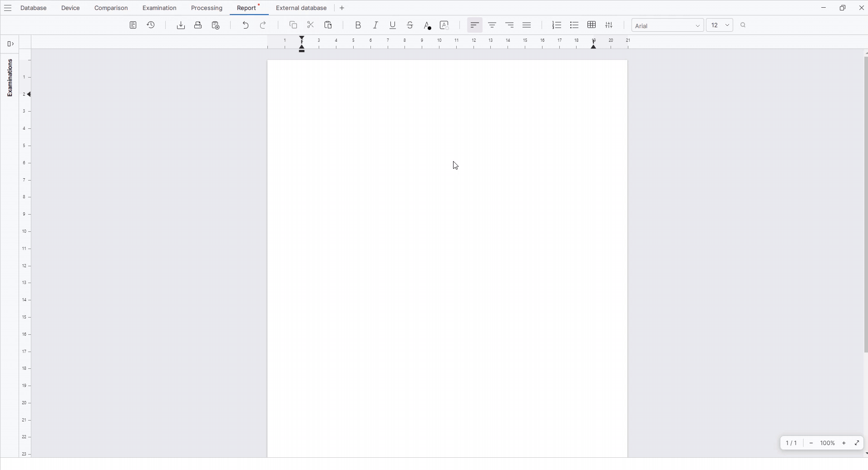Redo the last action

[x=263, y=25]
